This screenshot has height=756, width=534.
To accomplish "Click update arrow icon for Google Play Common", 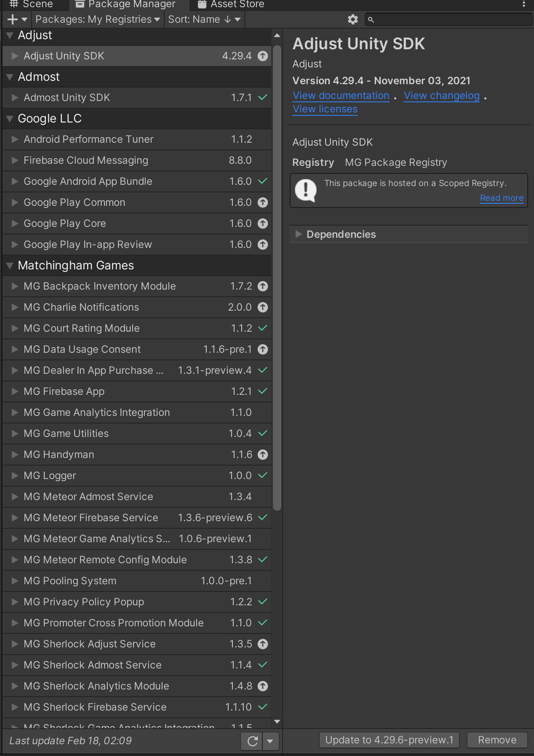I will (263, 202).
